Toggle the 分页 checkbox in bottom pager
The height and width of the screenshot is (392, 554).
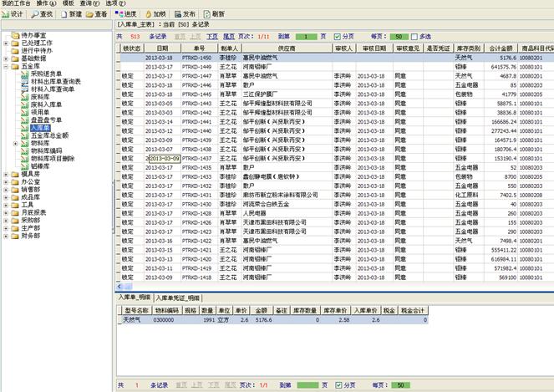(x=338, y=385)
